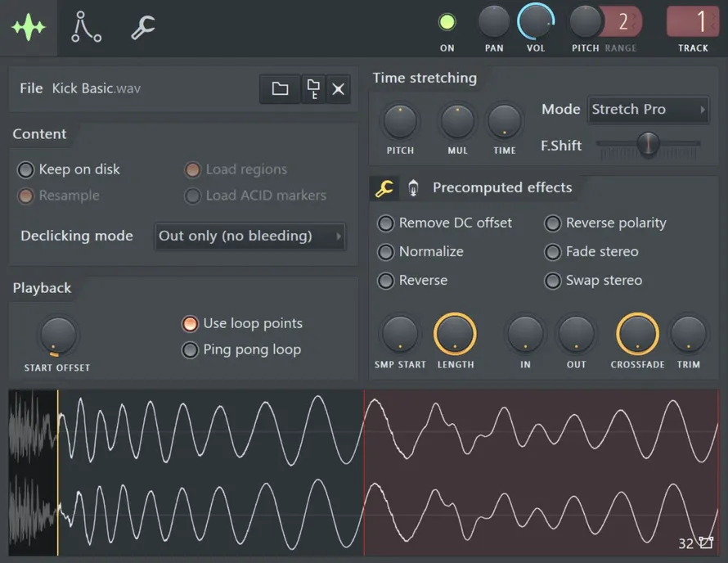Viewport: 728px width, 563px height.
Task: Open the sample waveform settings tab
Action: pos(29,28)
